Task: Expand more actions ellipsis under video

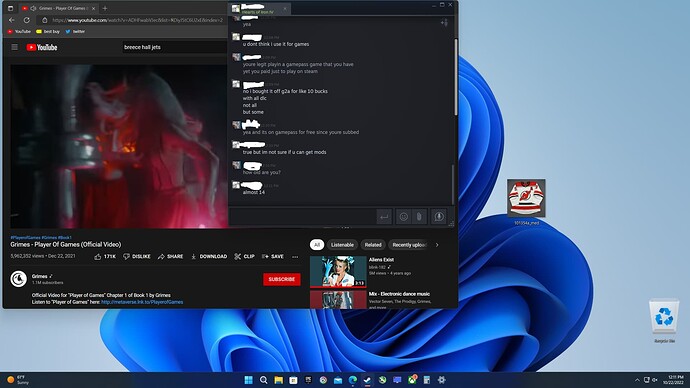Action: [x=295, y=256]
